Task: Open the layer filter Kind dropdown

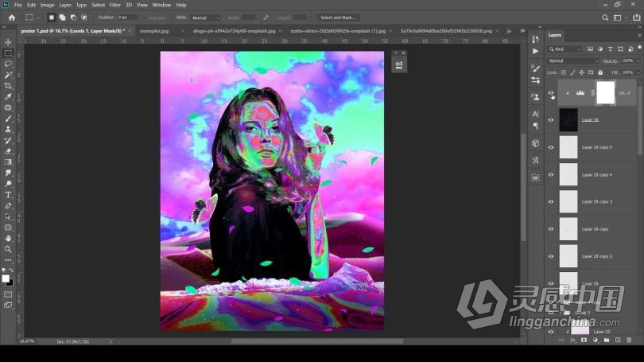Action: (x=565, y=49)
